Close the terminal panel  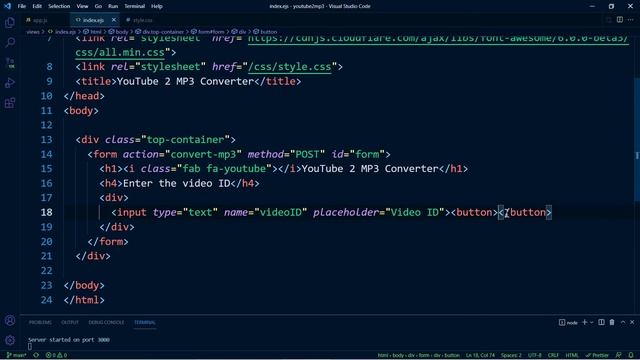(x=632, y=322)
